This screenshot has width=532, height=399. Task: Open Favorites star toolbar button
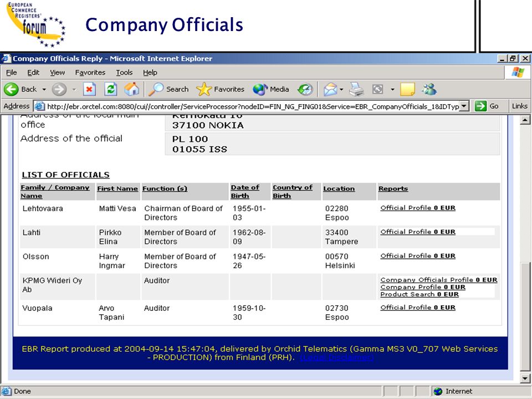click(x=220, y=89)
